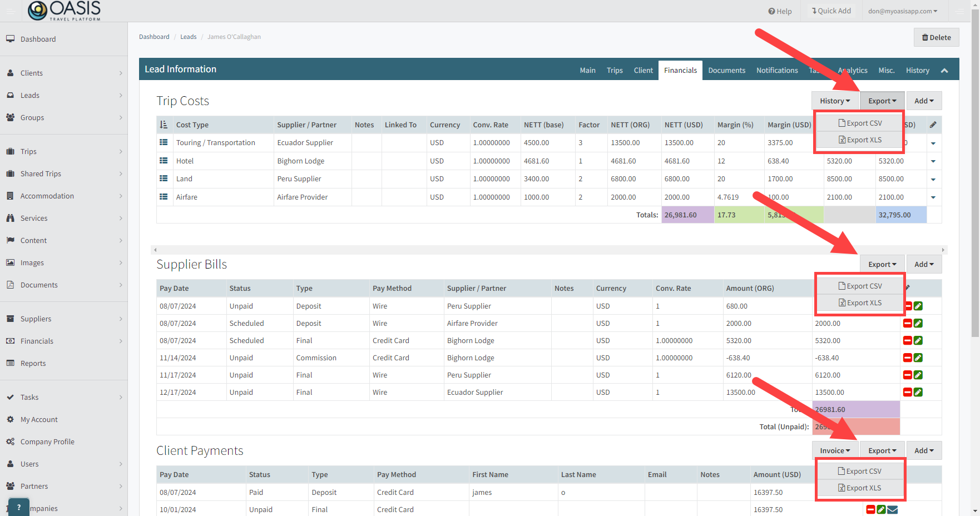This screenshot has width=980, height=516.
Task: Open the Supplier Bills Add dropdown
Action: pyautogui.click(x=924, y=264)
